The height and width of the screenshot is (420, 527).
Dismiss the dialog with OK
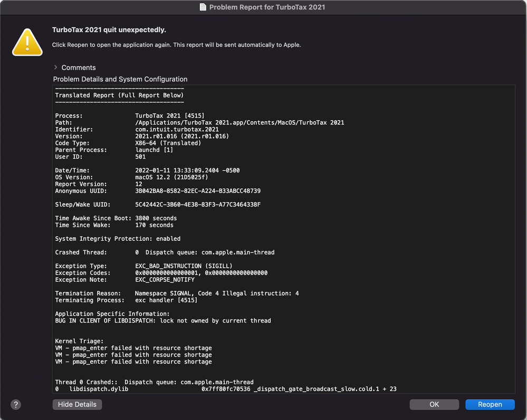pos(434,405)
